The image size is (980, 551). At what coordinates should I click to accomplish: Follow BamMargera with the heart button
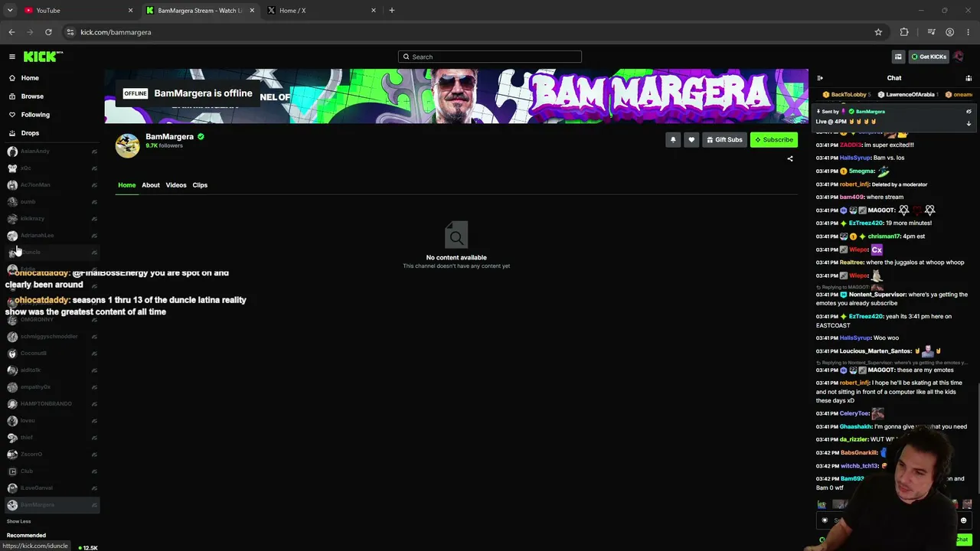point(691,139)
